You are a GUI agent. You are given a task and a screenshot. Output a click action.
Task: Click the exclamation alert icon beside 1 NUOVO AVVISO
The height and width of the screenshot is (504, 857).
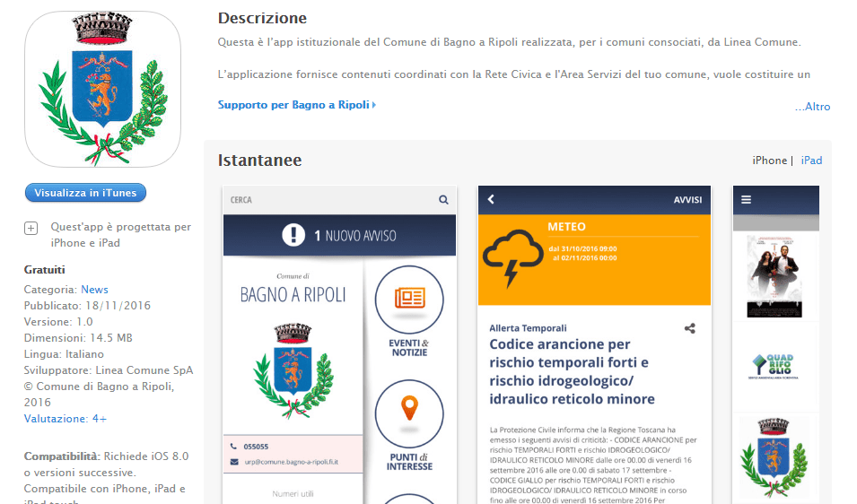tap(293, 235)
